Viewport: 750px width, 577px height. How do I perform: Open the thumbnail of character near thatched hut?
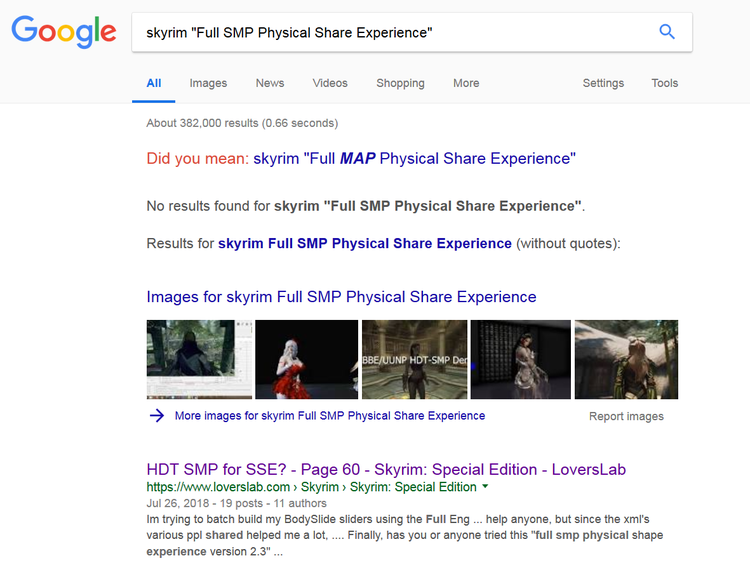click(x=626, y=359)
